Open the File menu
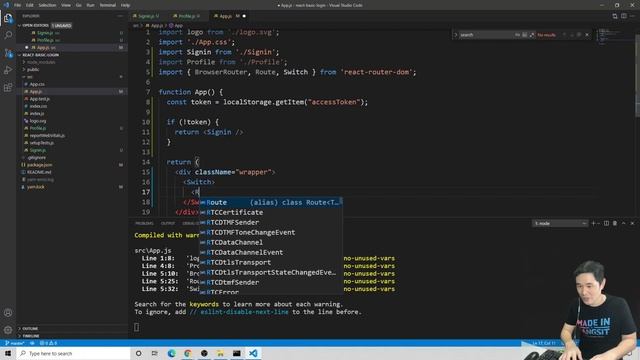This screenshot has width=640, height=360. 17,5
